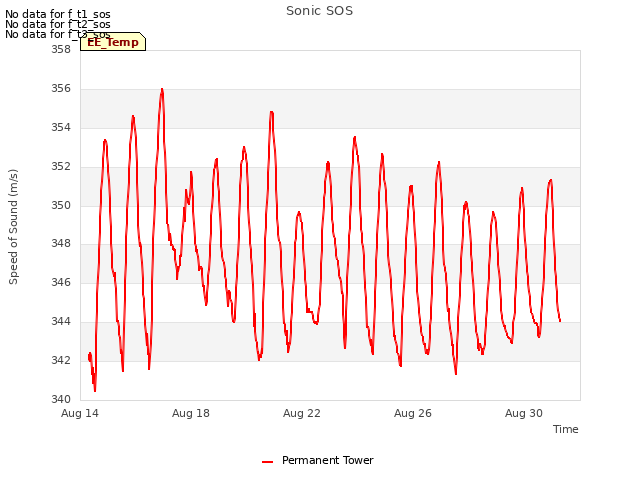Click the 342 y-axis tick label
This screenshot has width=640, height=480.
tap(61, 360)
